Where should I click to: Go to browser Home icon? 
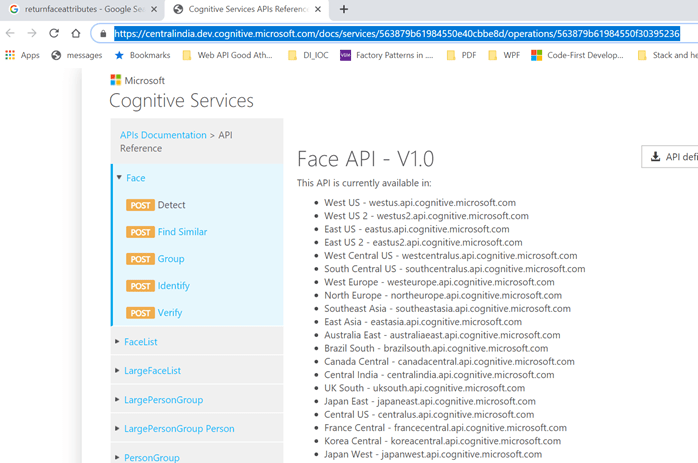point(76,33)
